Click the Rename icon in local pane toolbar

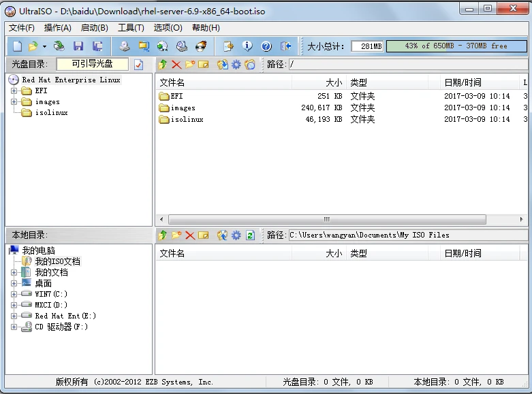point(203,235)
